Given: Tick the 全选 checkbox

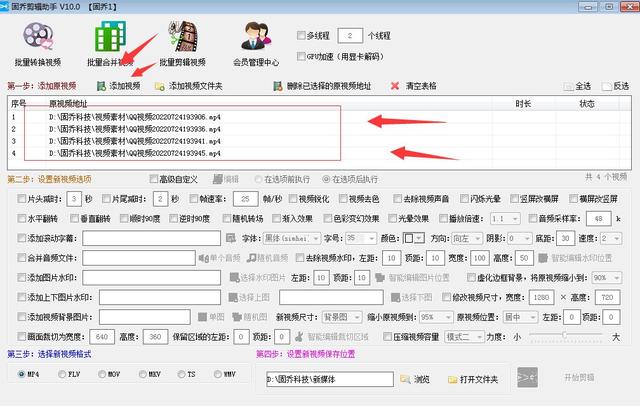Looking at the screenshot, I should point(568,86).
